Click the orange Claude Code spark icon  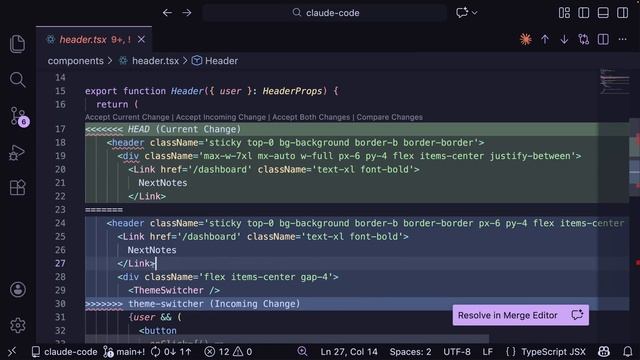[526, 39]
